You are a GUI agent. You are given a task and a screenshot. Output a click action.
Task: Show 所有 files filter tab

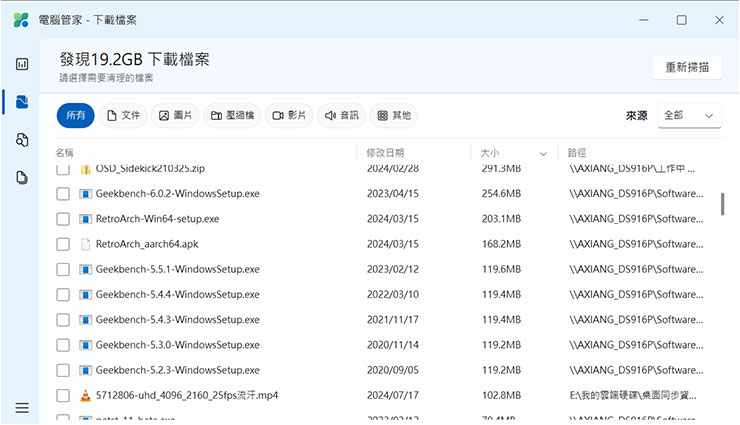pyautogui.click(x=76, y=116)
